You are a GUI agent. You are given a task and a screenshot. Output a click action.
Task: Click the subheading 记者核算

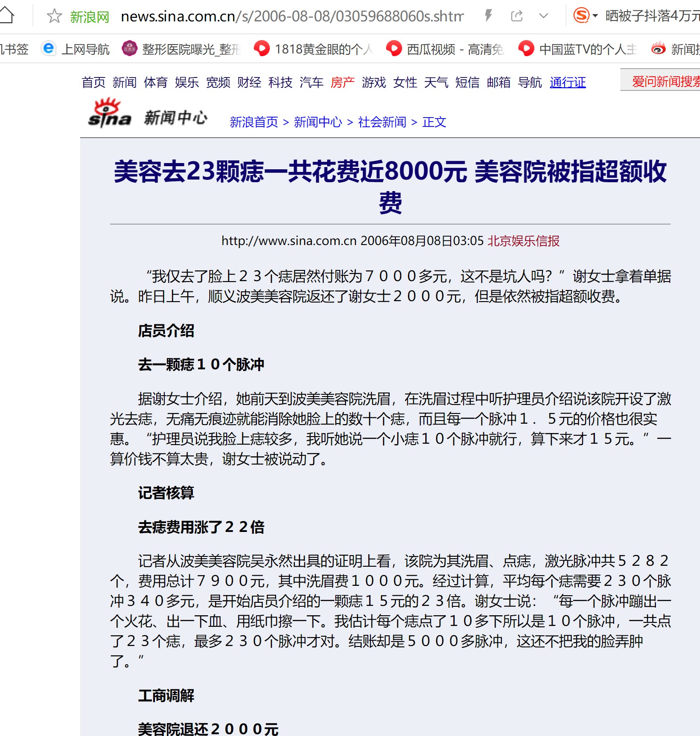[x=166, y=493]
